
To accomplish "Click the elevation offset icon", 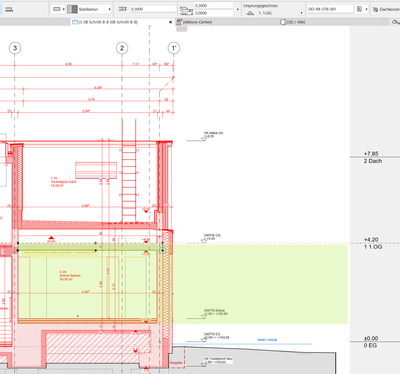I will pyautogui.click(x=186, y=10).
